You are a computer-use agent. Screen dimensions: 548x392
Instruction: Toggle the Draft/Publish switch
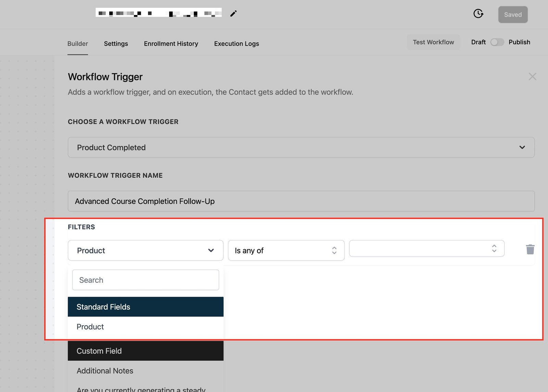click(497, 42)
